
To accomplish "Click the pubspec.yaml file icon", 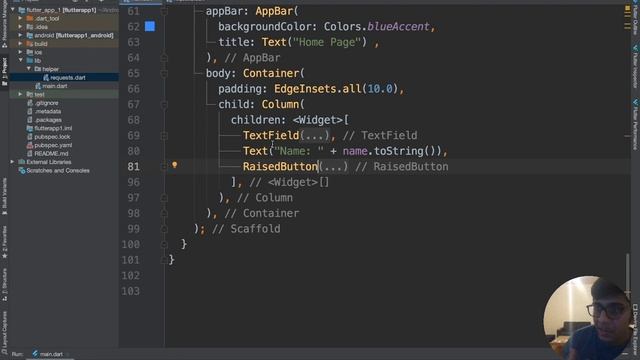I will coord(29,145).
